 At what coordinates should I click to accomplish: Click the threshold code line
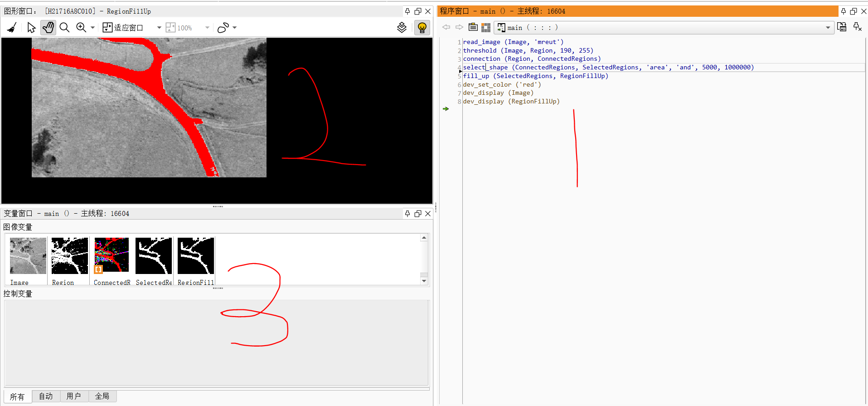click(528, 51)
